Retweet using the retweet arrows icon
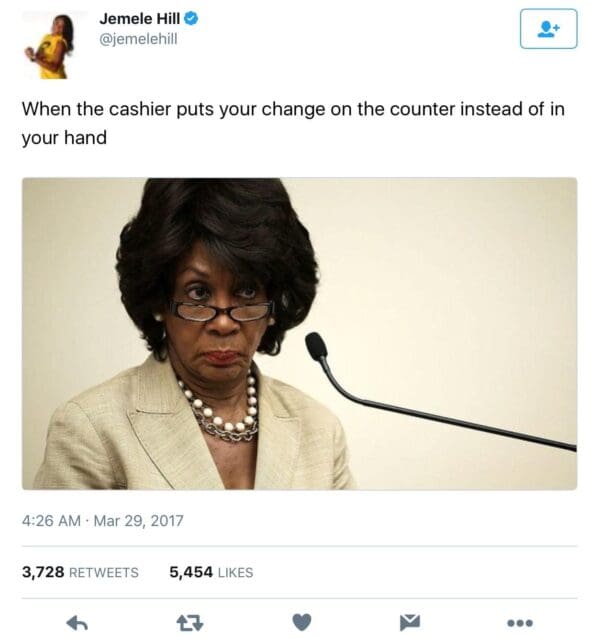The height and width of the screenshot is (639, 600). 190,623
